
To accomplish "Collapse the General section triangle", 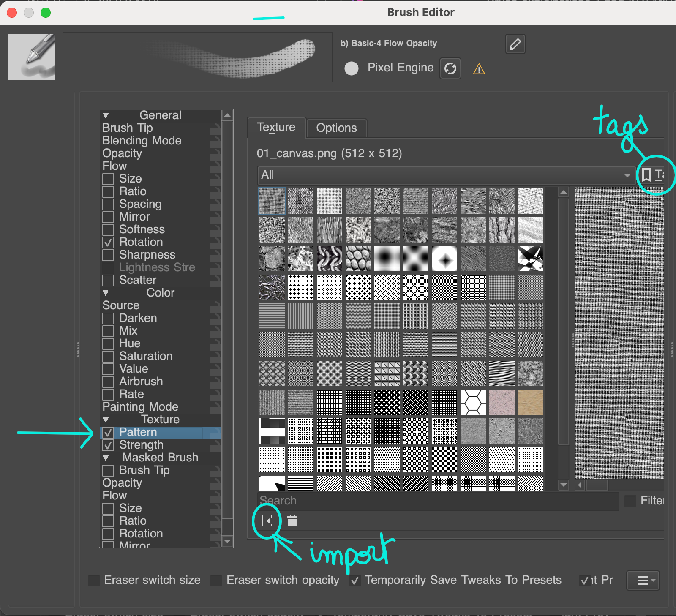I will (x=106, y=115).
